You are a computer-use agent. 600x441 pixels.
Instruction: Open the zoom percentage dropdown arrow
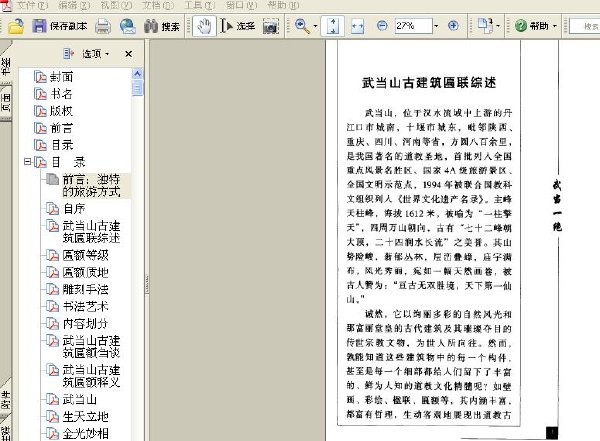coord(436,26)
